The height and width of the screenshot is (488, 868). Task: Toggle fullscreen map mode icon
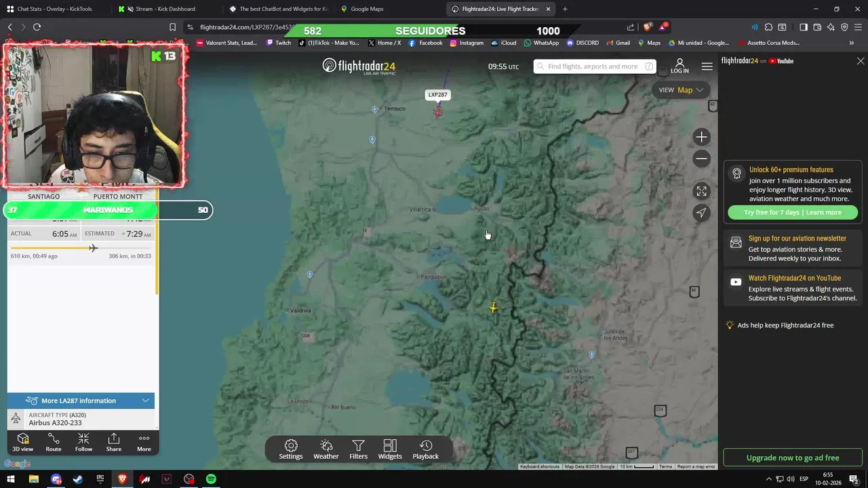701,191
